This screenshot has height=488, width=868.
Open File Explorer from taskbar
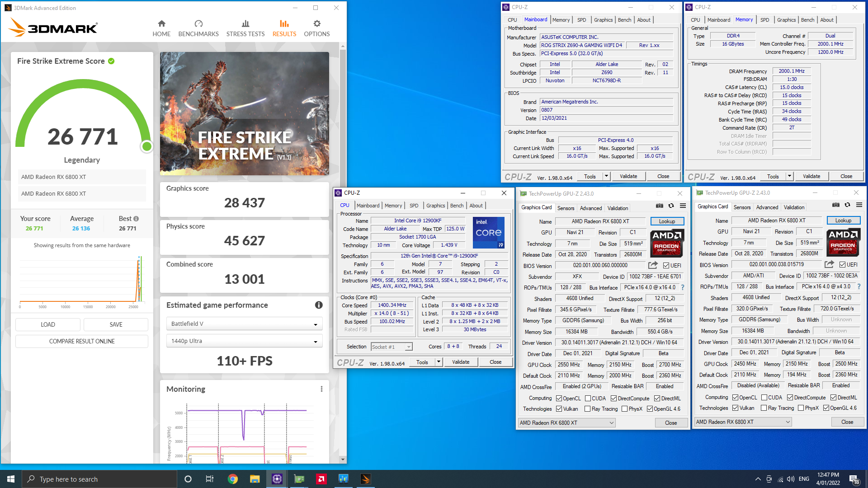click(x=255, y=479)
